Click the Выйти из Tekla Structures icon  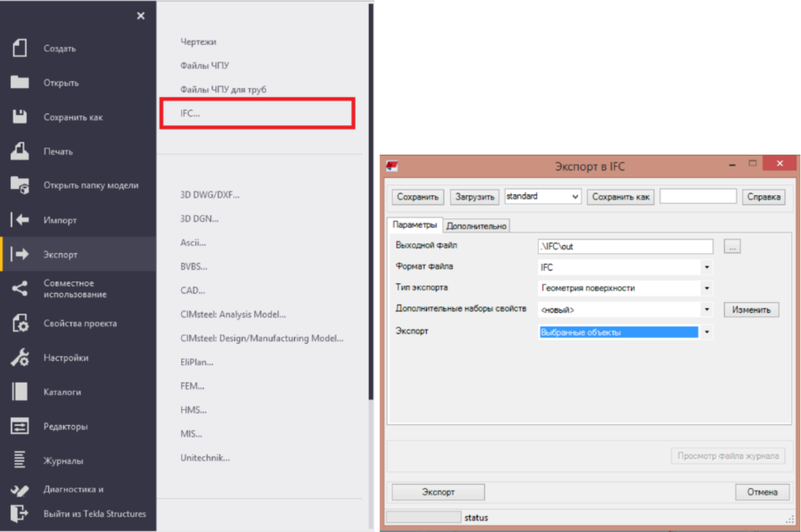tap(19, 514)
